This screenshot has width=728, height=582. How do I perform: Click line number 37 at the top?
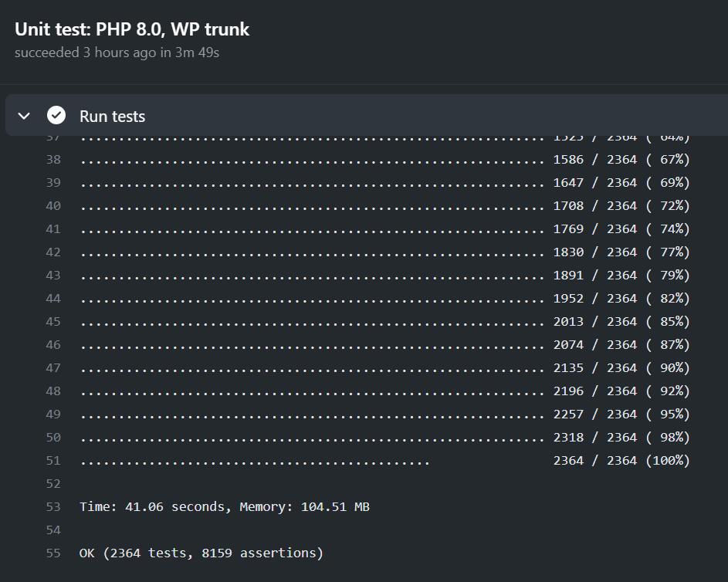coord(52,136)
